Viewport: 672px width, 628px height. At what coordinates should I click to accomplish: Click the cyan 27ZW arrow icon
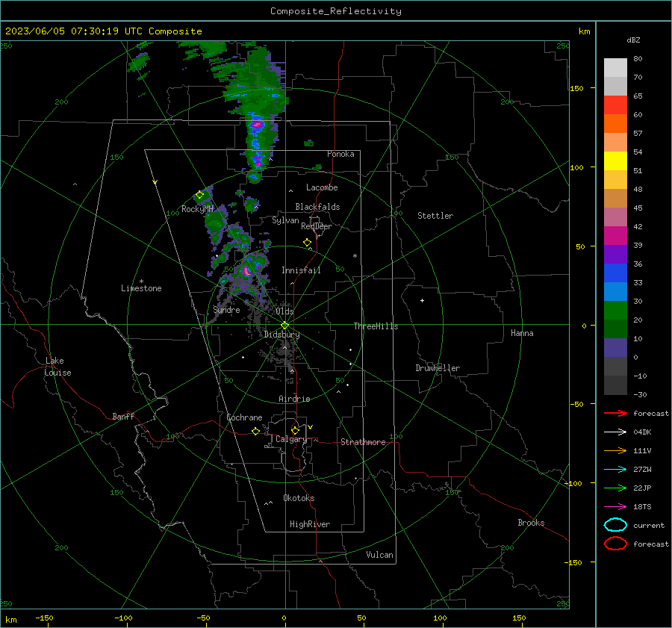coord(615,470)
